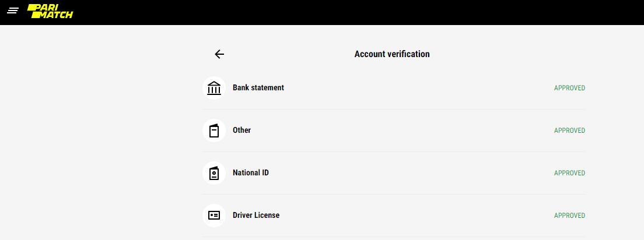
Task: Click APPROVED status for National ID
Action: pyautogui.click(x=569, y=174)
